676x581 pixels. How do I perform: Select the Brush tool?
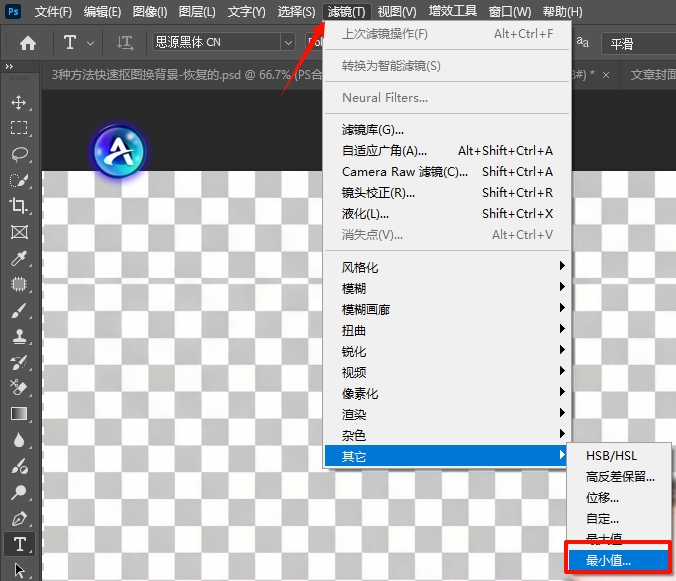pyautogui.click(x=19, y=310)
